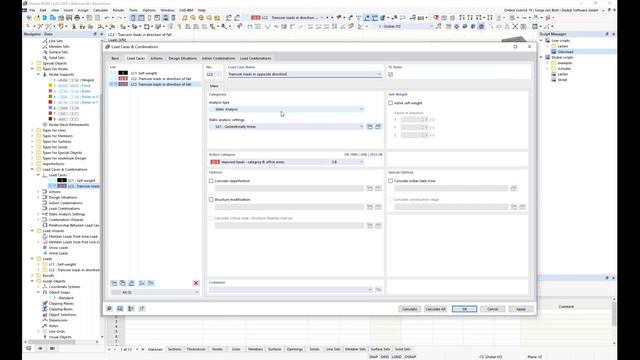
Task: Confirm the dialog with OK
Action: pos(464,309)
